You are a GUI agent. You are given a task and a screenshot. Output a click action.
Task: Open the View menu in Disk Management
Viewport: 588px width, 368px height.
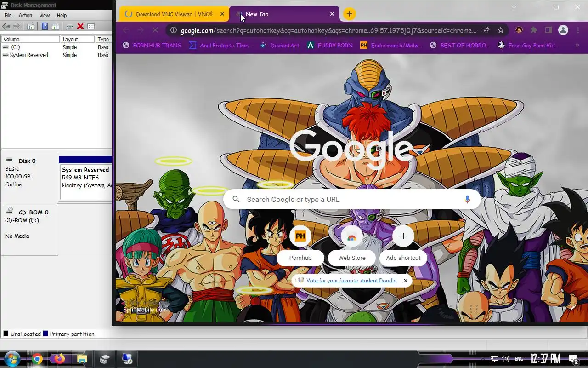44,15
